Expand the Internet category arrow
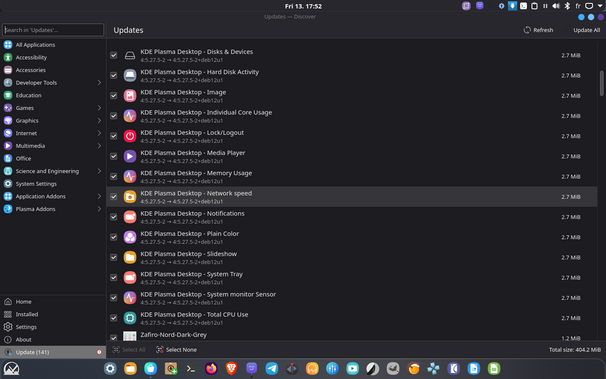 coord(99,133)
